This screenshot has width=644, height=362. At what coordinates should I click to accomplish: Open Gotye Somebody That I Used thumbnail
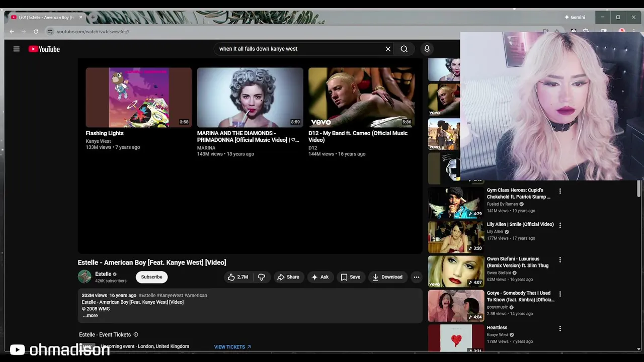click(x=456, y=306)
